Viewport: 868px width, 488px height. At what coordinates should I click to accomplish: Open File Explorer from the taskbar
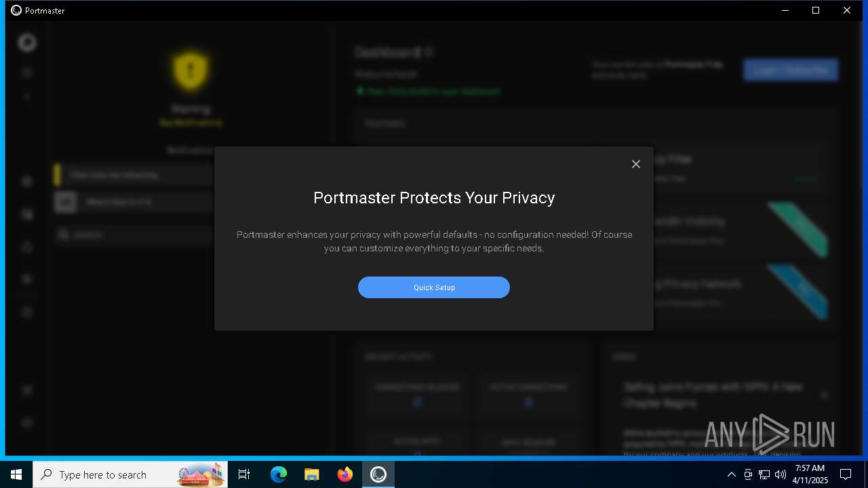pos(312,474)
